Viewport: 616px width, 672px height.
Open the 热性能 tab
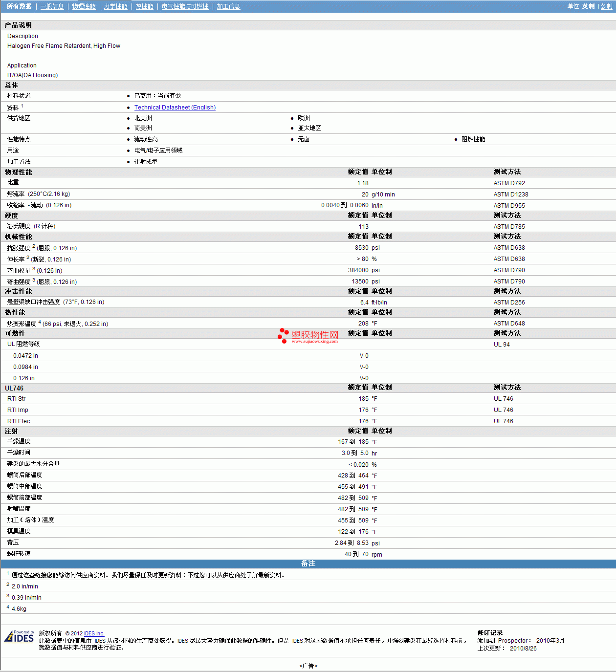[x=144, y=6]
